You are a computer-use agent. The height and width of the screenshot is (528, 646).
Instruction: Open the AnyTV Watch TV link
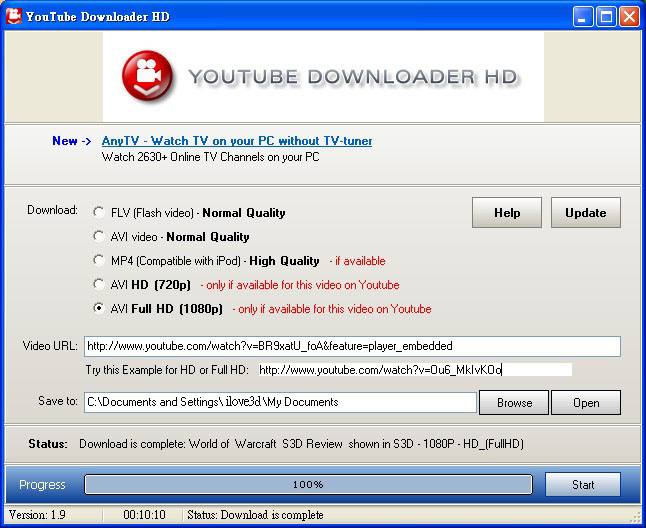tap(237, 141)
